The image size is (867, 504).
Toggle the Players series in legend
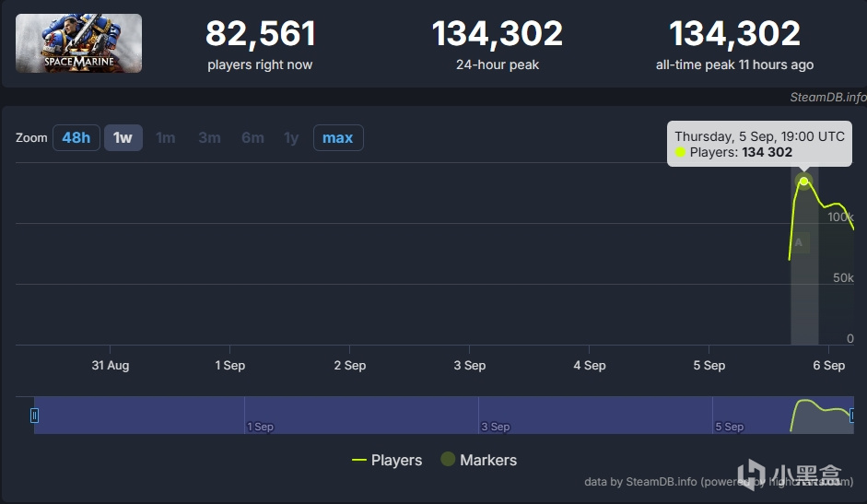(x=387, y=461)
